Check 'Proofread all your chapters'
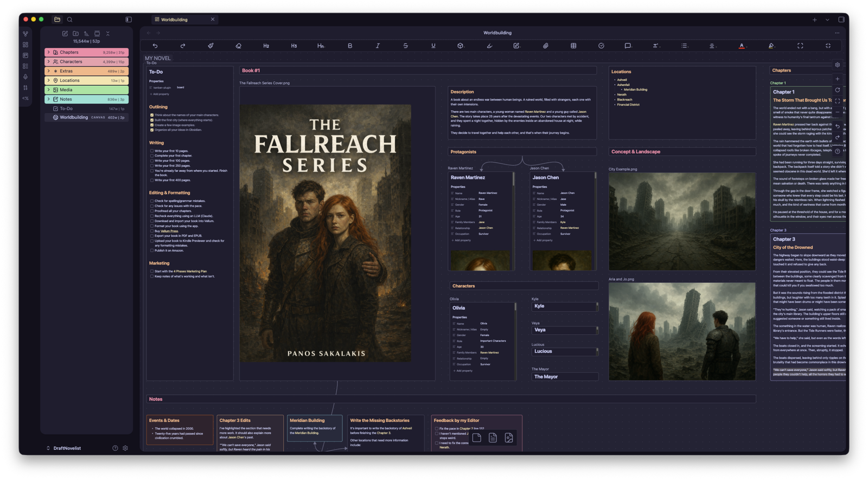The height and width of the screenshot is (480, 868). pyautogui.click(x=152, y=211)
